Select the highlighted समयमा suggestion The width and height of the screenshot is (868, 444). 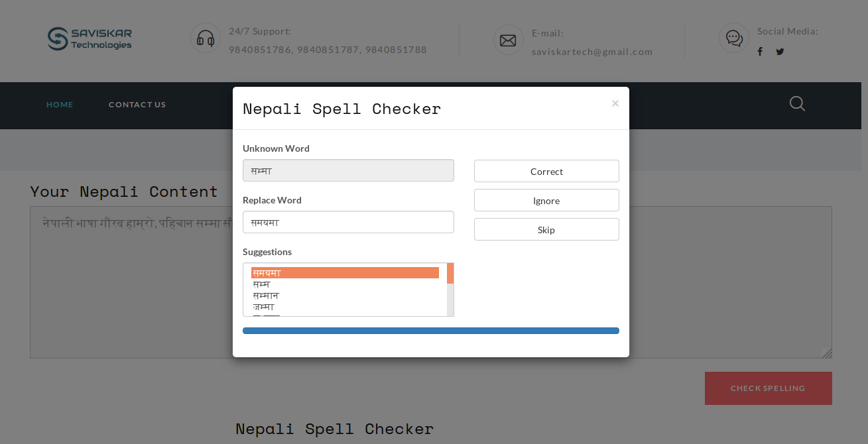point(344,272)
